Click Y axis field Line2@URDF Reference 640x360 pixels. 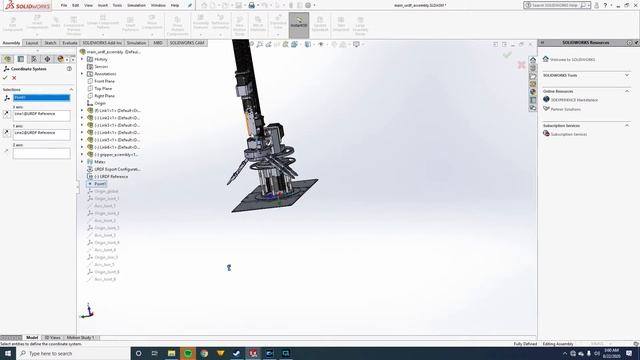(42, 135)
